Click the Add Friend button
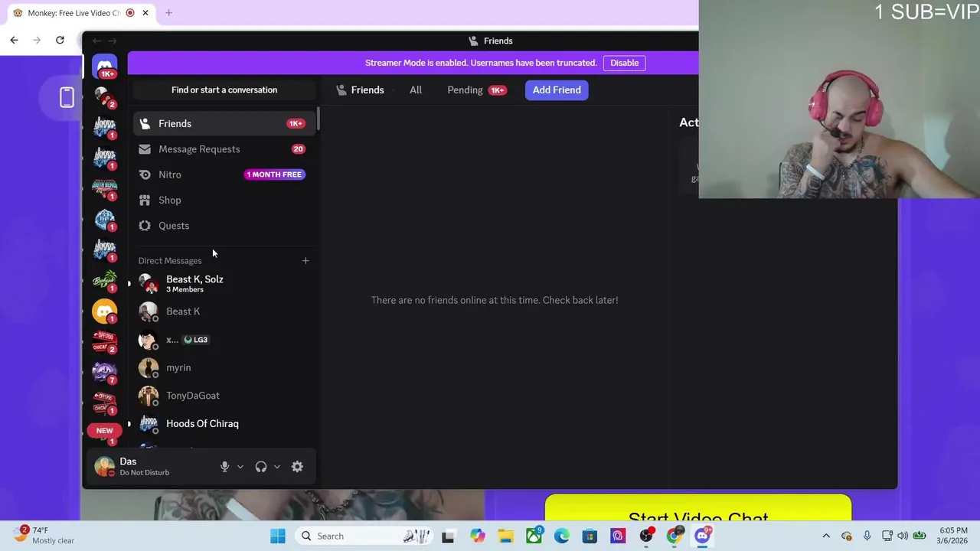 pyautogui.click(x=557, y=90)
